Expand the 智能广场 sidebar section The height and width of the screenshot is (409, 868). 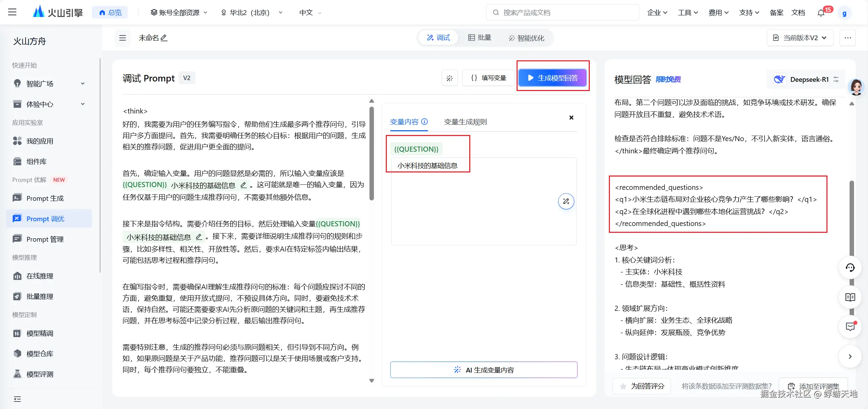pos(83,84)
